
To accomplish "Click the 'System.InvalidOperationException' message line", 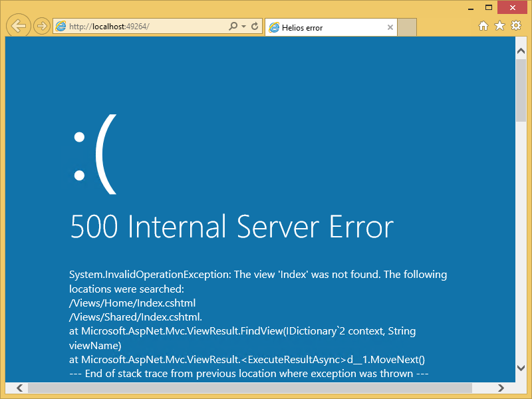I will pos(258,274).
